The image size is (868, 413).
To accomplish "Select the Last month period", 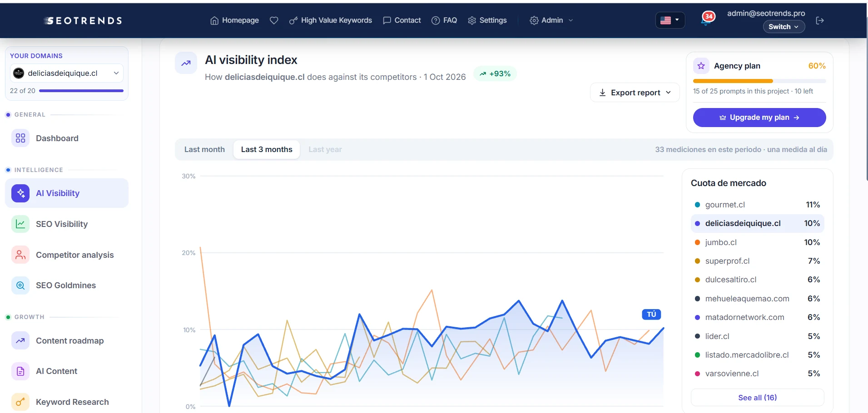I will 204,149.
